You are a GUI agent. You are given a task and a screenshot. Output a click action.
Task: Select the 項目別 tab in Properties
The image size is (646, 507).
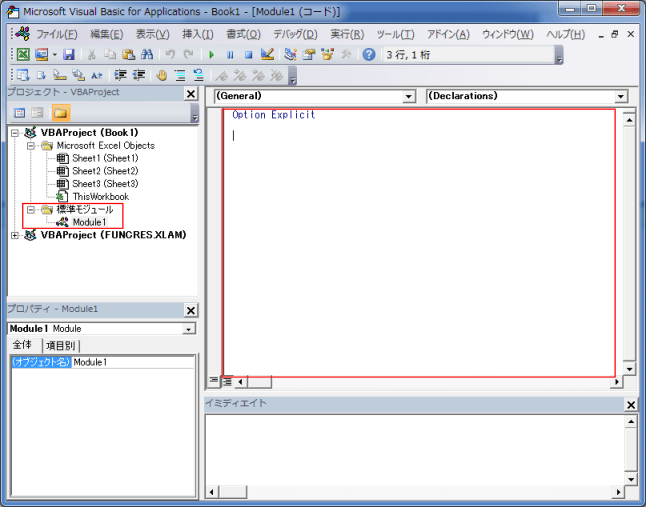(61, 346)
